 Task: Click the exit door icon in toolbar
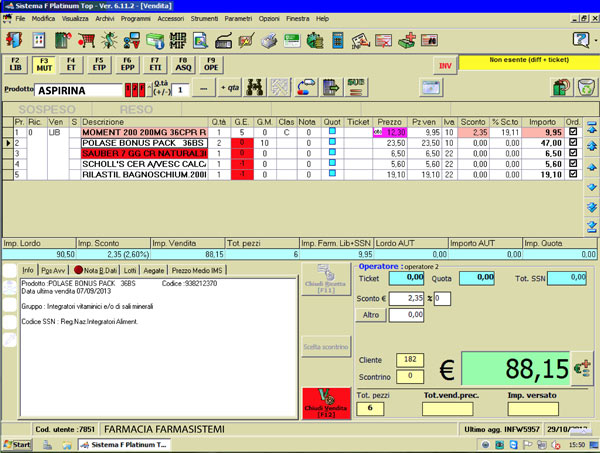(x=14, y=40)
